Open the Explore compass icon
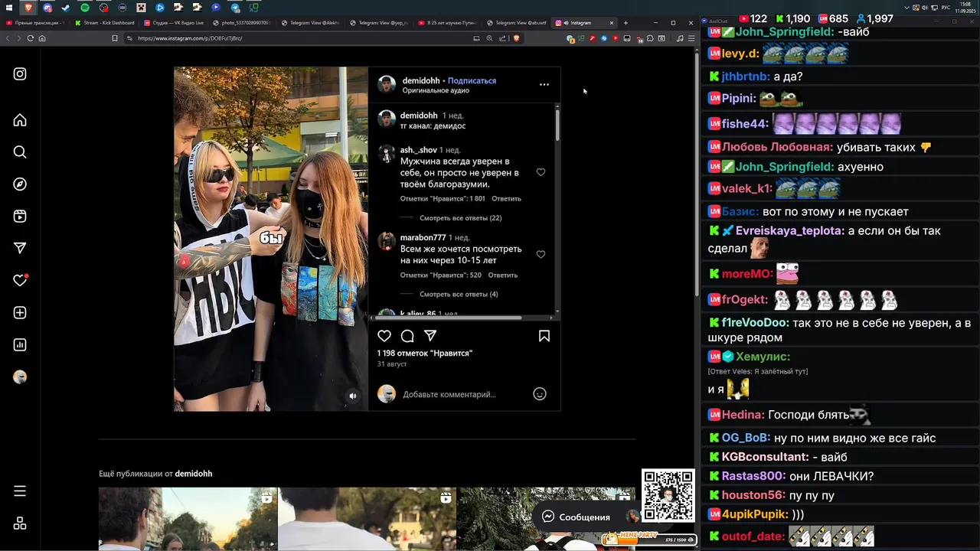The height and width of the screenshot is (551, 980). pyautogui.click(x=20, y=184)
